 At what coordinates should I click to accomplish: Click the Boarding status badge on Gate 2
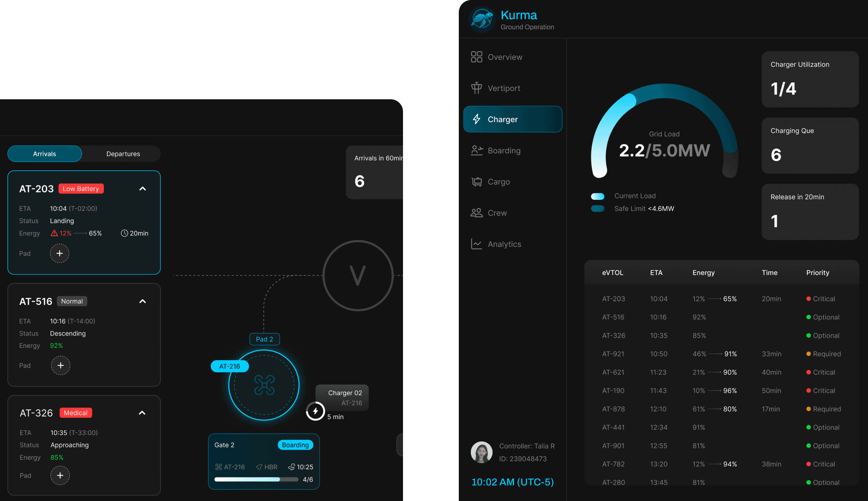(x=295, y=445)
